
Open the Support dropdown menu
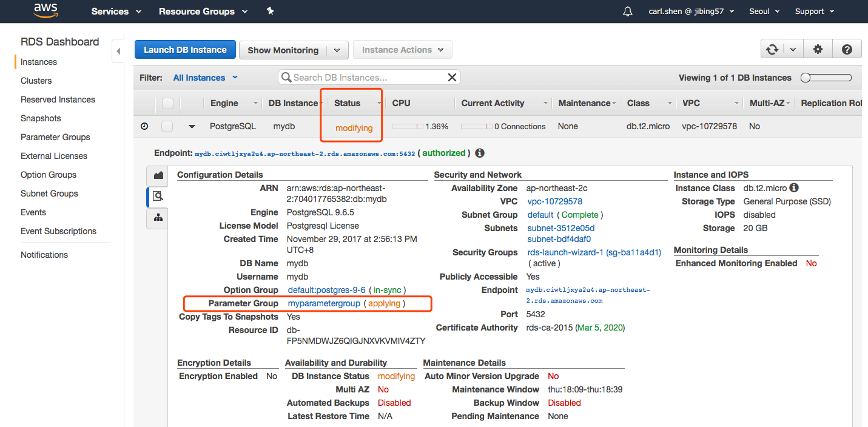815,12
